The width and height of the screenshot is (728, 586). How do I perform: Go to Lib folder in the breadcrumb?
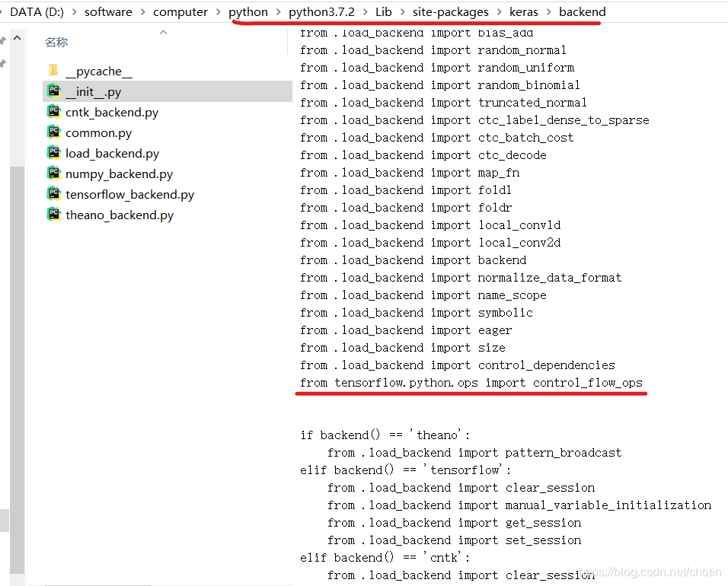coord(384,12)
